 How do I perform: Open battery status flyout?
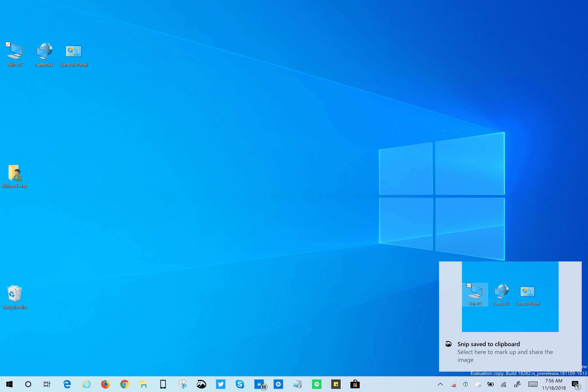coord(491,384)
